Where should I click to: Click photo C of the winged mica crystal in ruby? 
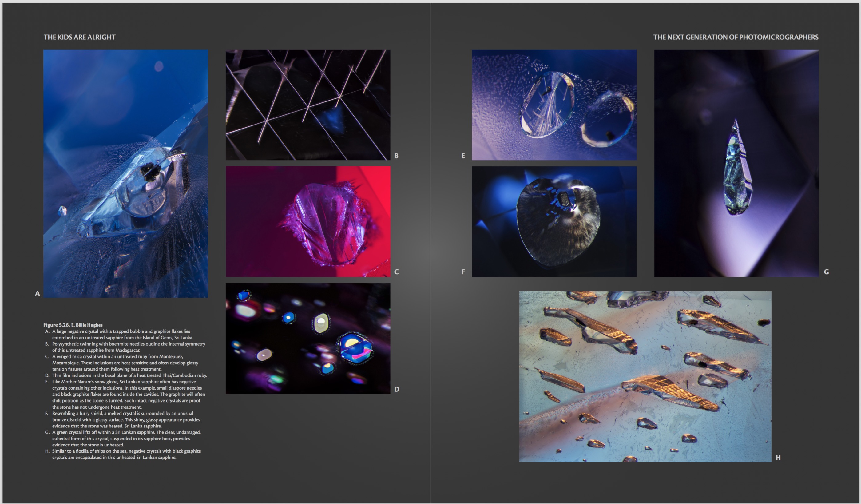click(x=308, y=221)
